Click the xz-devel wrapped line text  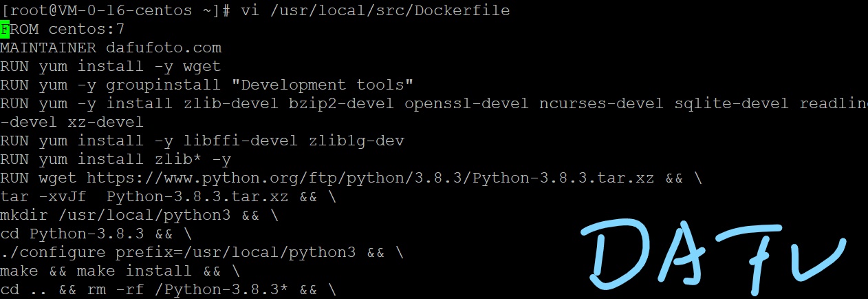coord(72,122)
